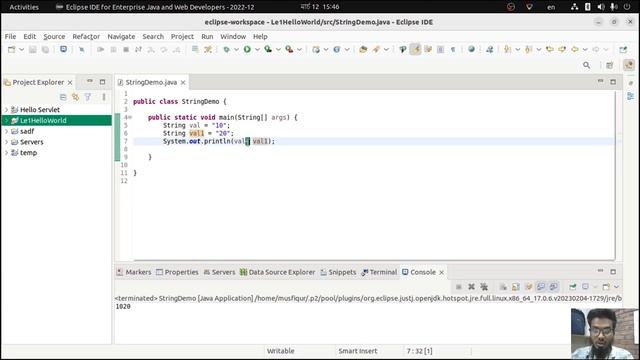Click the toolbar Search magnifier icon

coord(587,65)
